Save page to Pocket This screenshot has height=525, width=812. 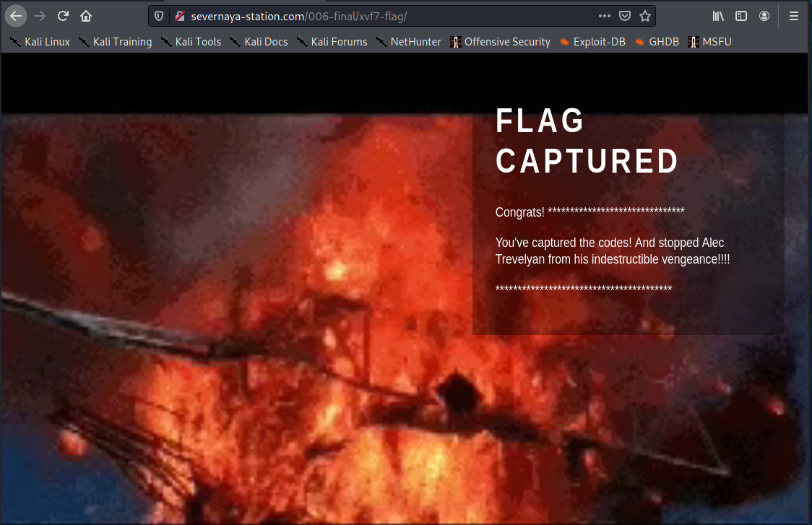coord(625,16)
